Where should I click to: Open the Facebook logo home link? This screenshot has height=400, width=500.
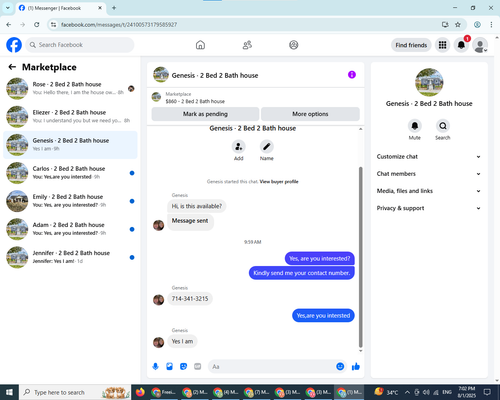click(14, 45)
